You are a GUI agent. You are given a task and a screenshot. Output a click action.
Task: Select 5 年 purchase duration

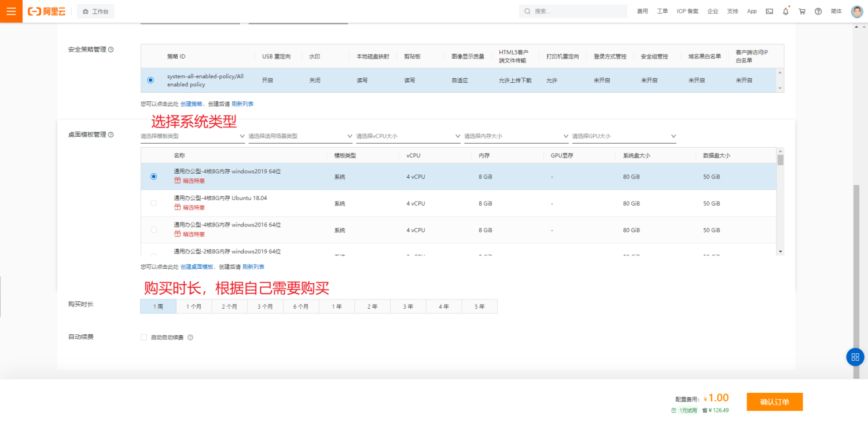point(480,306)
